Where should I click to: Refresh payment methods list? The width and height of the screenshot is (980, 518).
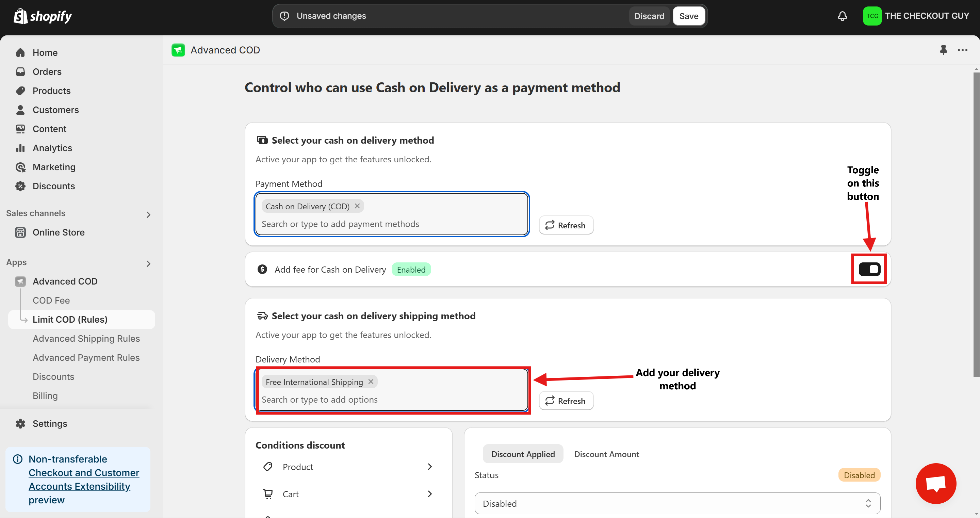pos(566,225)
